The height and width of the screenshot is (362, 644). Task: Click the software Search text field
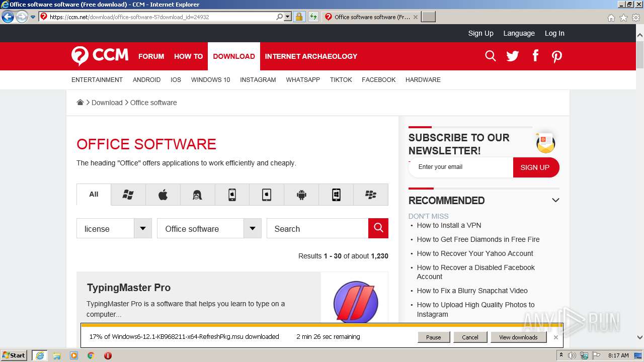[x=317, y=228]
